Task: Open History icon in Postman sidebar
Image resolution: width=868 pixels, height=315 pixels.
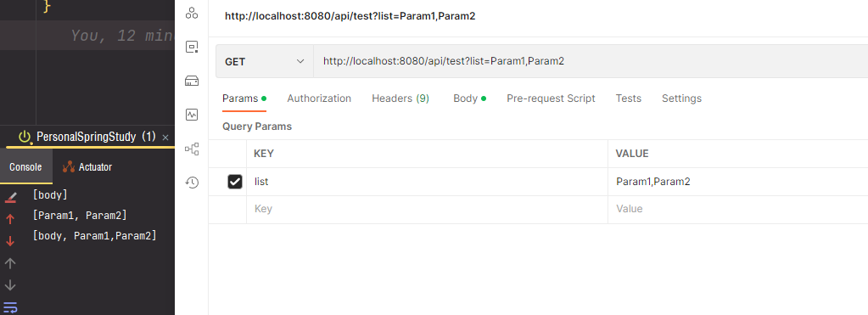Action: pos(192,183)
